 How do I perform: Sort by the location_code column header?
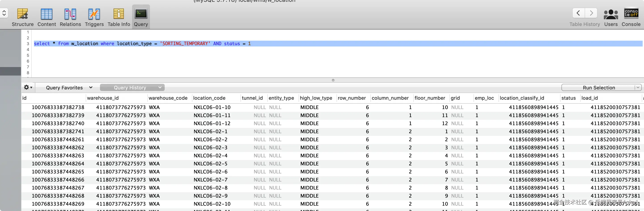[x=209, y=98]
